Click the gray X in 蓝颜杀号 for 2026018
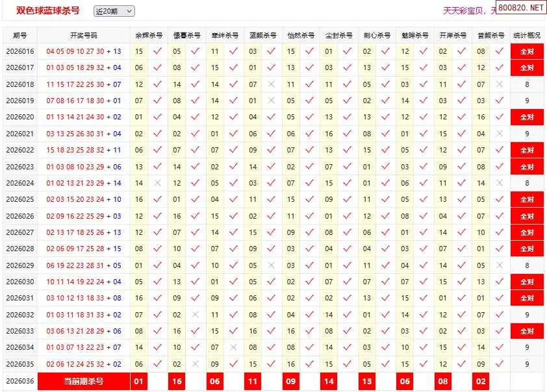This screenshot has height=392, width=547. tap(271, 84)
